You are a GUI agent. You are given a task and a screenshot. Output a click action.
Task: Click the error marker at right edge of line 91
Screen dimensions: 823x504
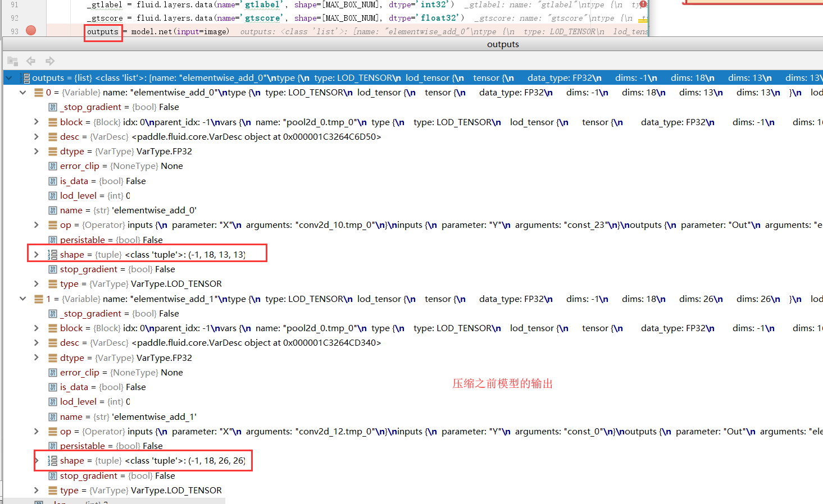(x=643, y=4)
